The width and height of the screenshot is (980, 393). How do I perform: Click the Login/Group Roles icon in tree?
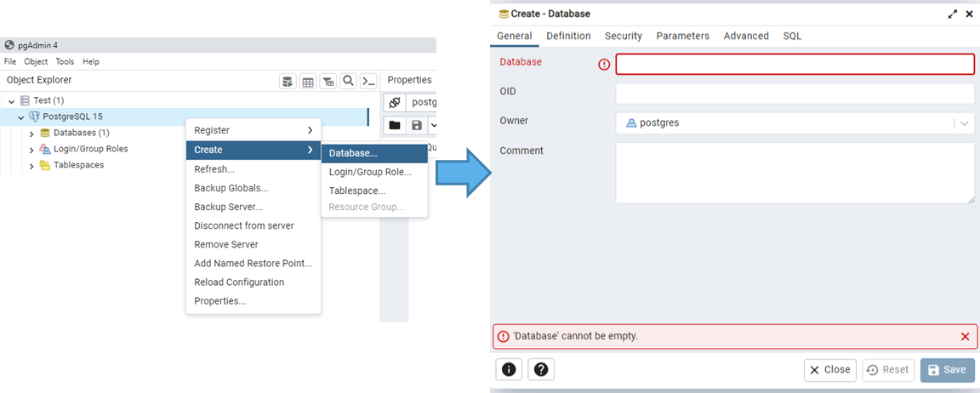pos(45,149)
